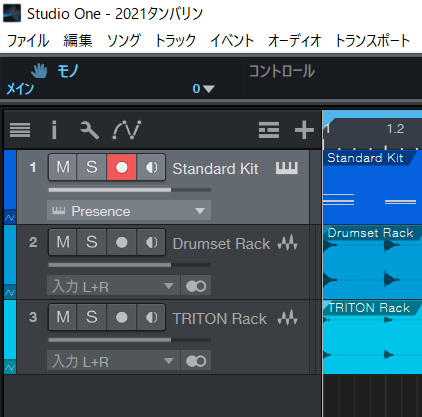The height and width of the screenshot is (417, 422).
Task: Mute the Drumset Rack track
Action: [63, 242]
